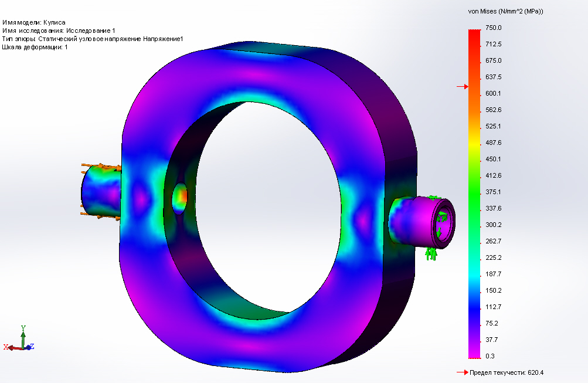
Task: Click the 675.0 legend value
Action: 493,60
